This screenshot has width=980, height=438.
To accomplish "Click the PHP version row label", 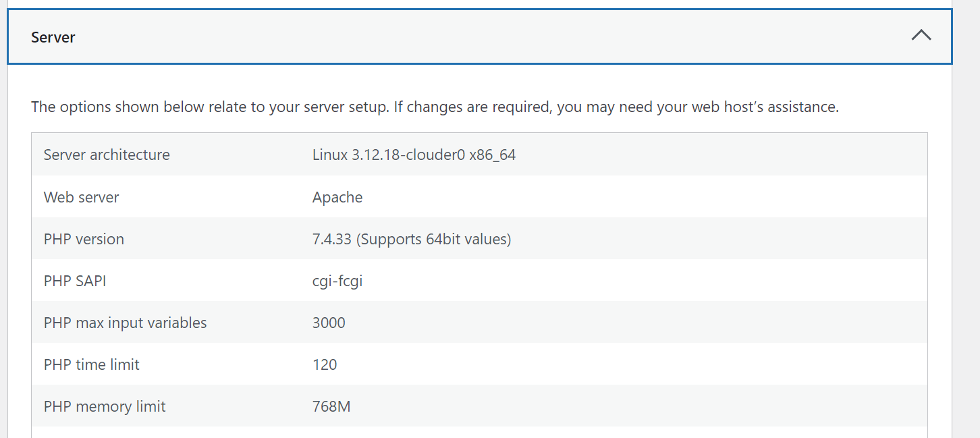I will 84,239.
